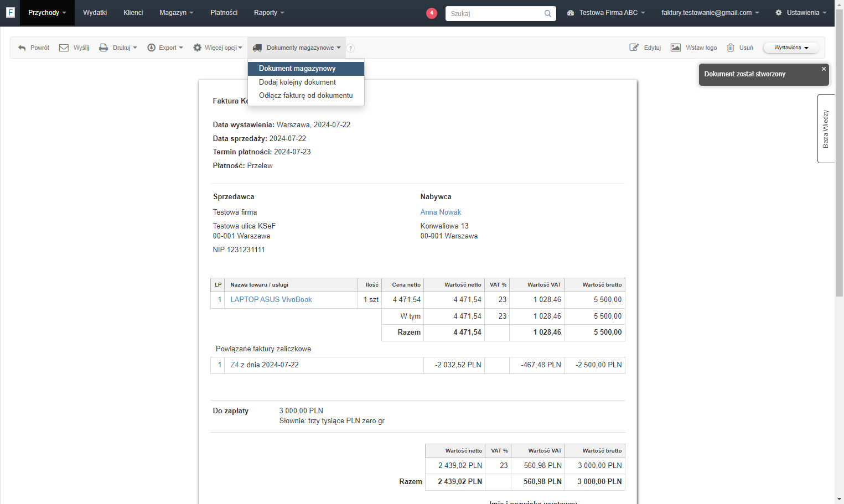Open the LAPTOP ASUS VivoBook product link

tap(271, 299)
